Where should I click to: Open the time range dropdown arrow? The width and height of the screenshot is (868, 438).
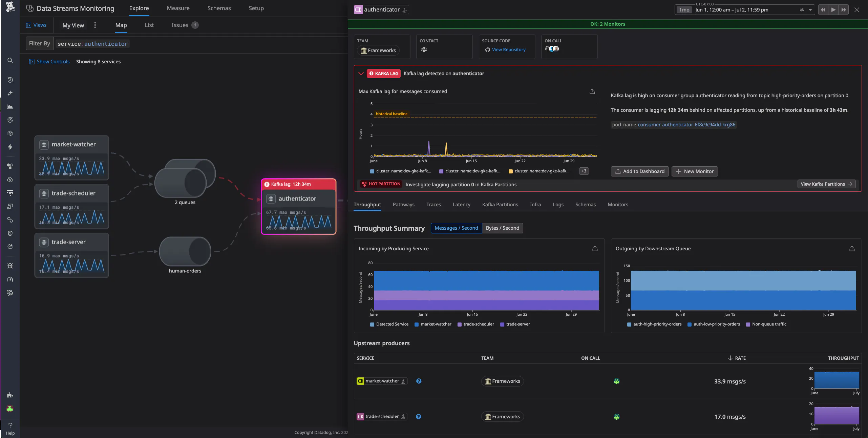810,10
